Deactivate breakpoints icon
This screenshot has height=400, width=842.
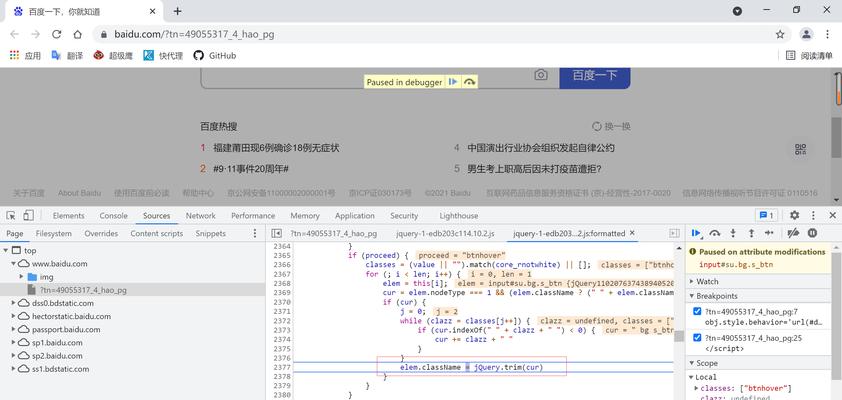point(793,233)
